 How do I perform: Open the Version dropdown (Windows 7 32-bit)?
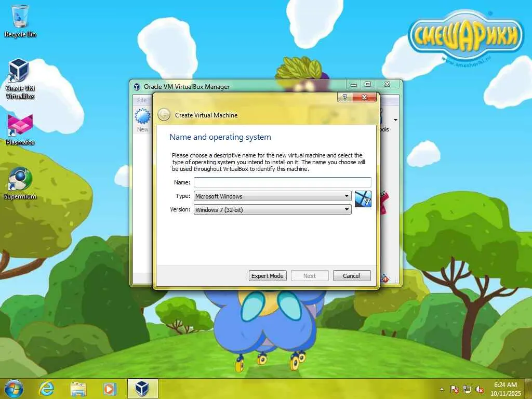point(272,210)
